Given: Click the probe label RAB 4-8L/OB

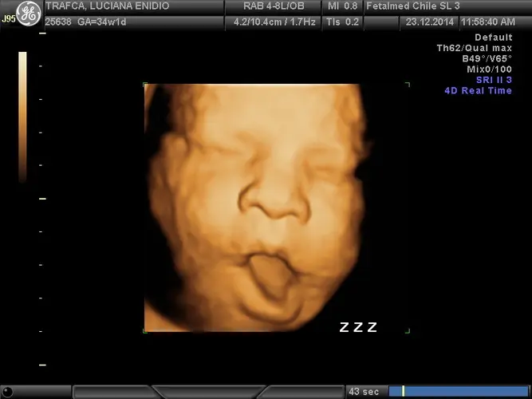Looking at the screenshot, I should tap(274, 6).
